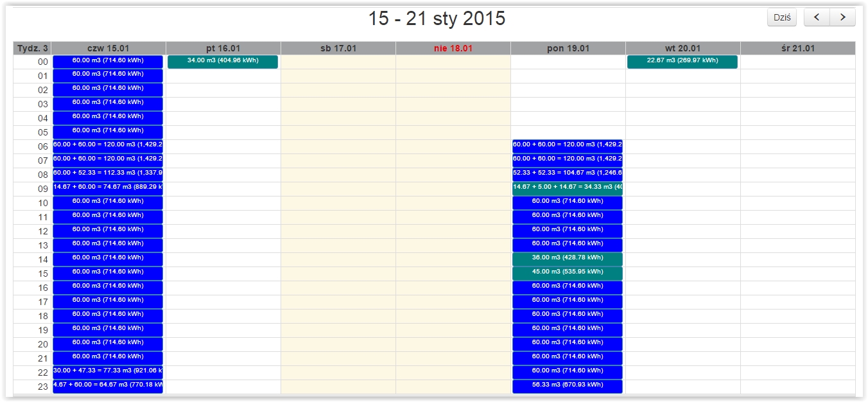This screenshot has width=868, height=402.
Task: Click empty śr 21.01 slot at hour 08
Action: coord(798,175)
